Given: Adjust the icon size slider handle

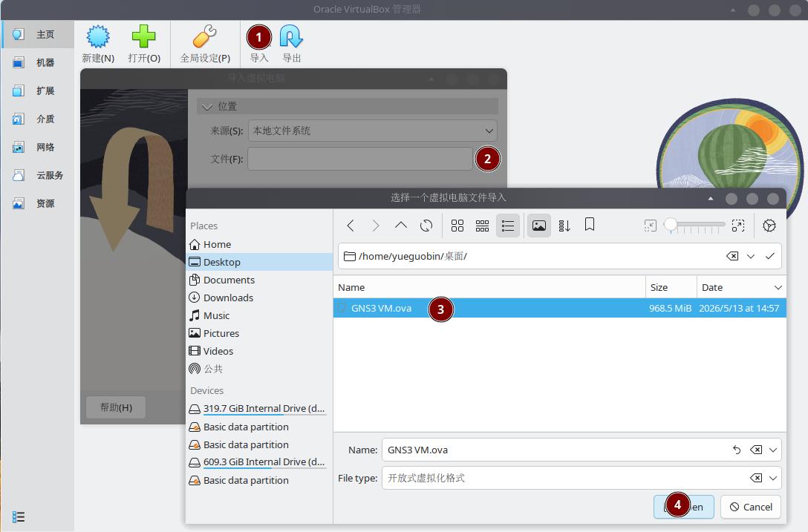Looking at the screenshot, I should (671, 224).
